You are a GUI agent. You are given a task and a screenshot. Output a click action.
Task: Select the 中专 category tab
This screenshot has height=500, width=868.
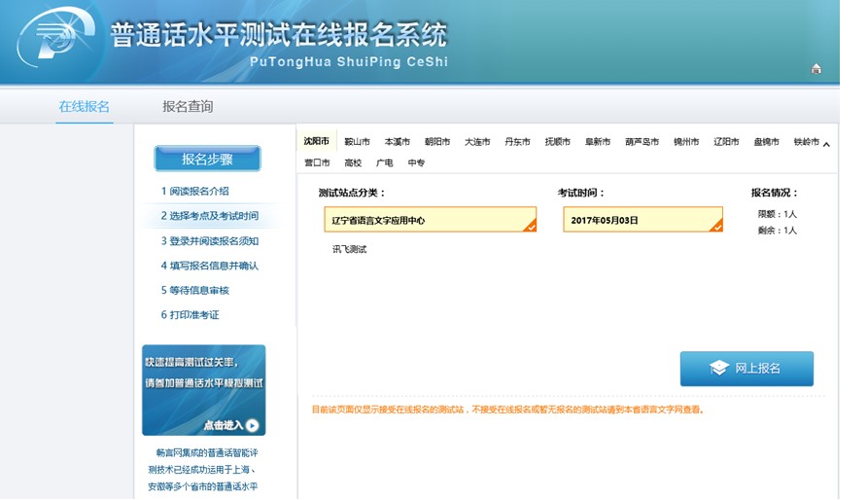[x=416, y=163]
